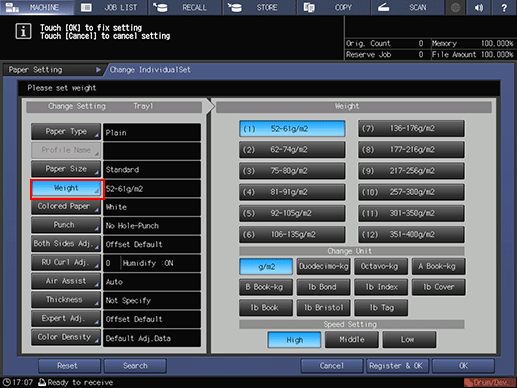Image resolution: width=517 pixels, height=388 pixels.
Task: Click the information icon beside the message
Action: [23, 32]
